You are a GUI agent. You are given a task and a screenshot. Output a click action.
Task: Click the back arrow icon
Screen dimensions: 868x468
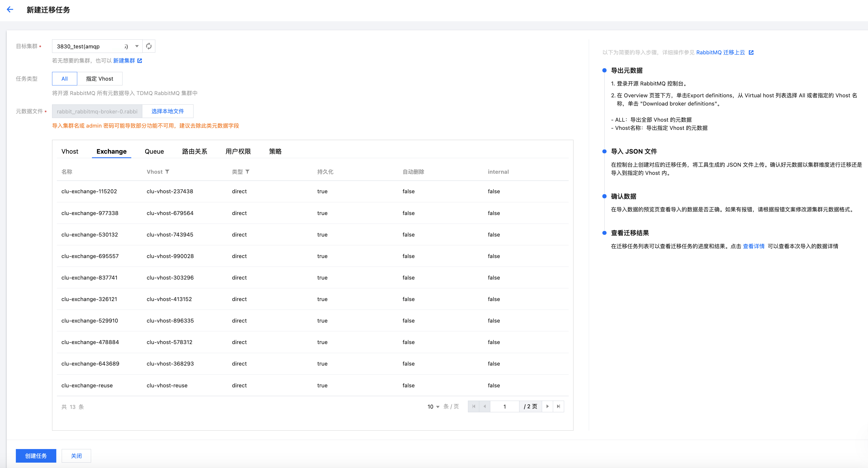point(10,9)
